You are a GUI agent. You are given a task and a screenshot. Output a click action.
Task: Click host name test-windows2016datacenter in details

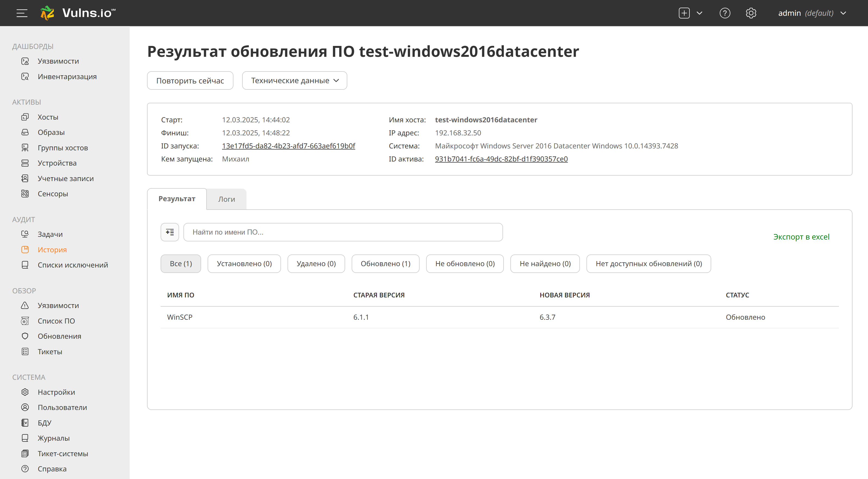(486, 120)
